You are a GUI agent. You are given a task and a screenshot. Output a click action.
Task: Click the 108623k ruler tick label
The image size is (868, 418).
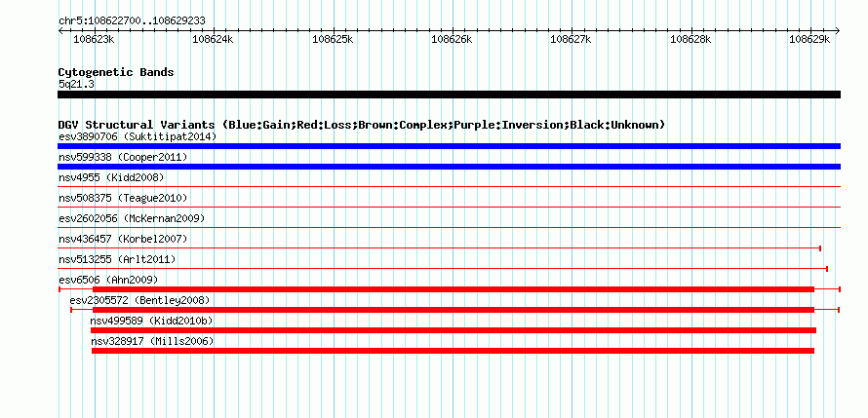94,39
